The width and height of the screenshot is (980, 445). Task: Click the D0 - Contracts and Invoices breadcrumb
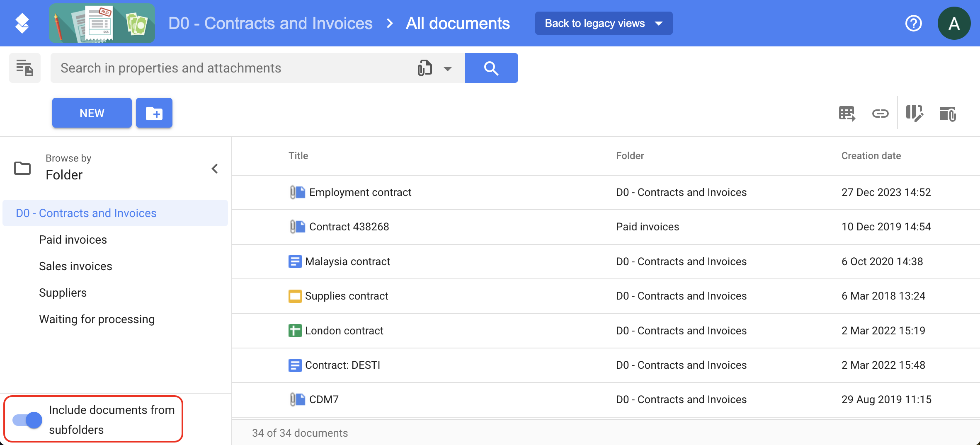pyautogui.click(x=270, y=23)
